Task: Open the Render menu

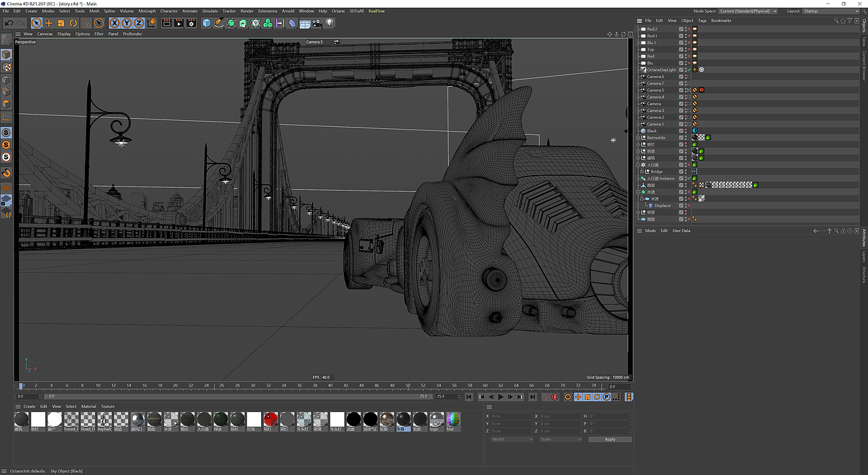Action: [x=247, y=11]
